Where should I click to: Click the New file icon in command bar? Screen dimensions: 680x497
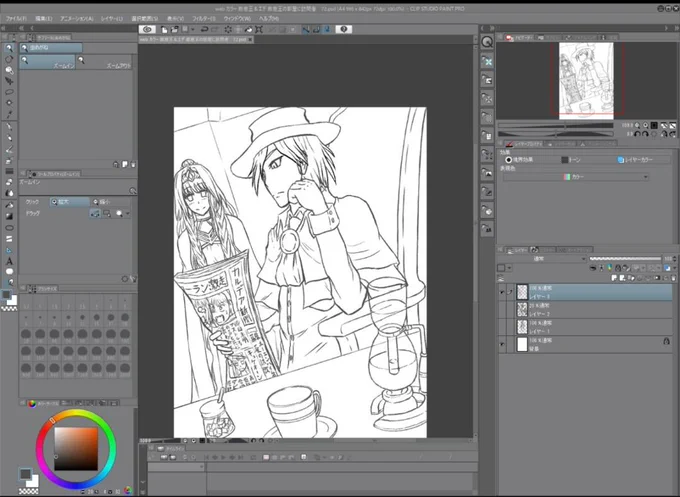[164, 29]
